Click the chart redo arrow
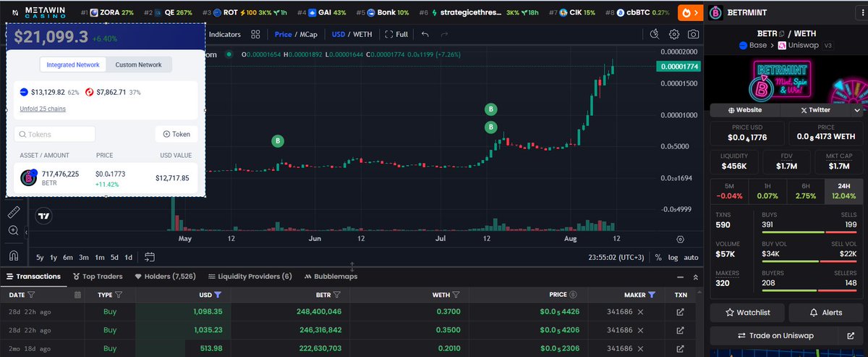This screenshot has height=357, width=868. point(444,34)
